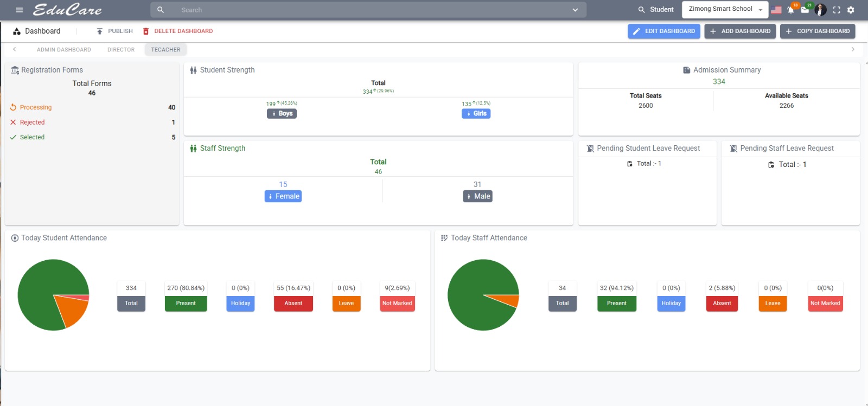Open the hamburger navigation menu
The height and width of the screenshot is (406, 868).
click(20, 10)
